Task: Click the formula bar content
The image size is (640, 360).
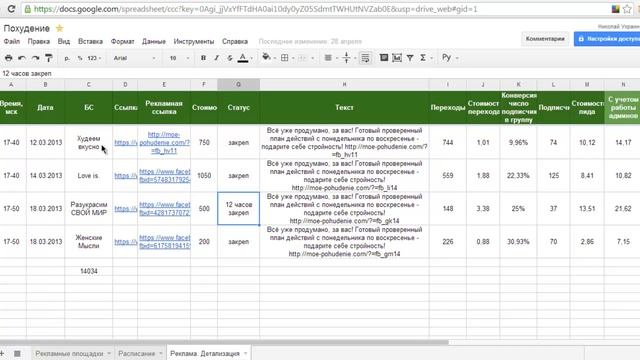Action: pyautogui.click(x=27, y=73)
